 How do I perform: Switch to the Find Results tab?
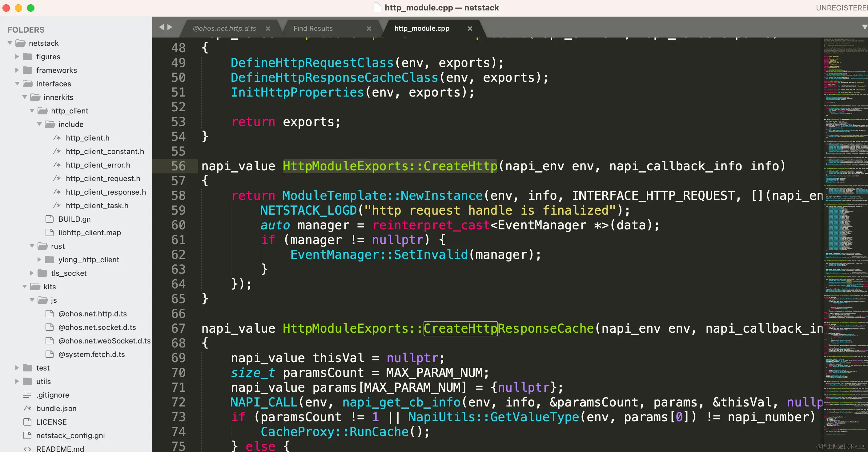click(x=313, y=28)
